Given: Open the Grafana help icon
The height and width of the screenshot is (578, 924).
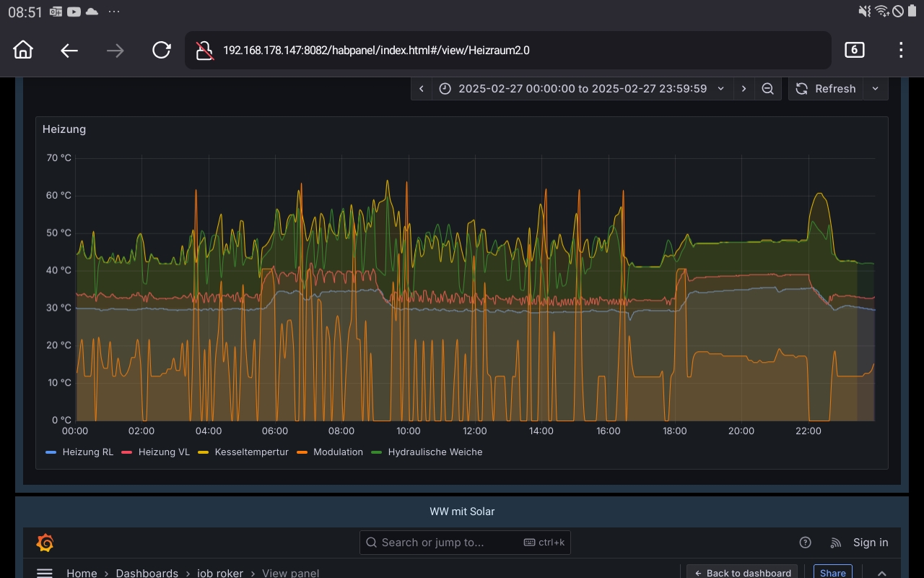Looking at the screenshot, I should click(x=806, y=543).
